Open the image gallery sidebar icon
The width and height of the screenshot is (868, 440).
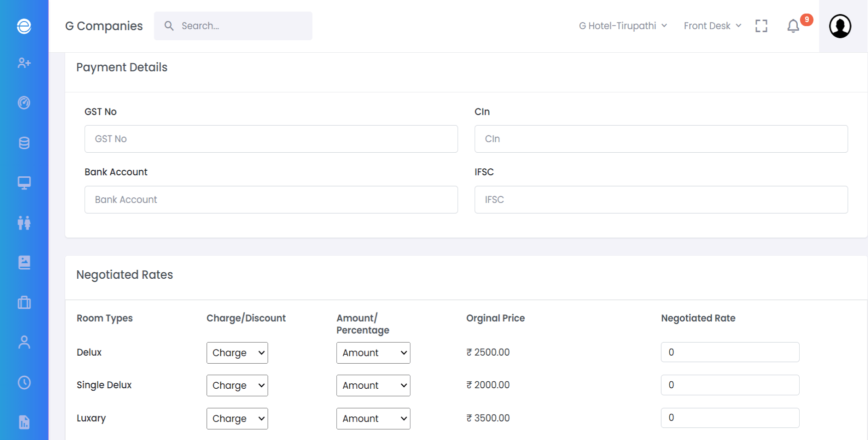24,262
